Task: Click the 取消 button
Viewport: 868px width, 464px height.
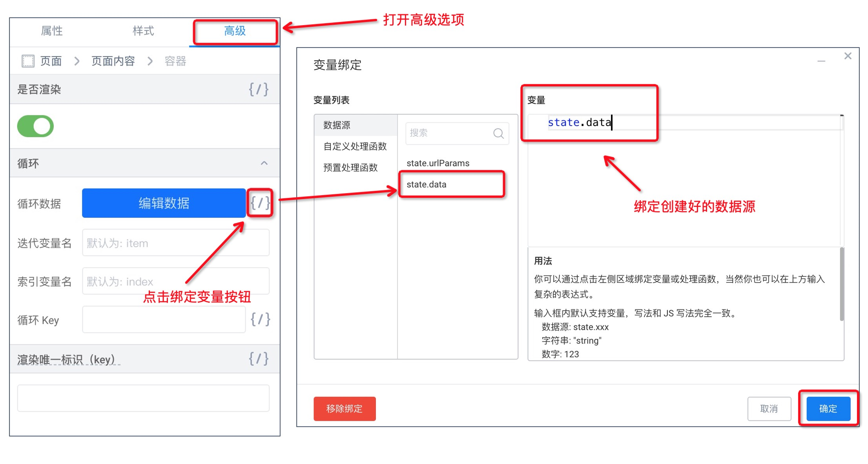Action: tap(769, 409)
